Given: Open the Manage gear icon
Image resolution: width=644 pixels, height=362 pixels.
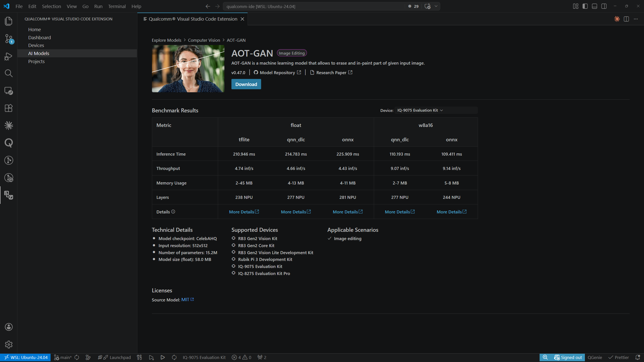Looking at the screenshot, I should (9, 344).
